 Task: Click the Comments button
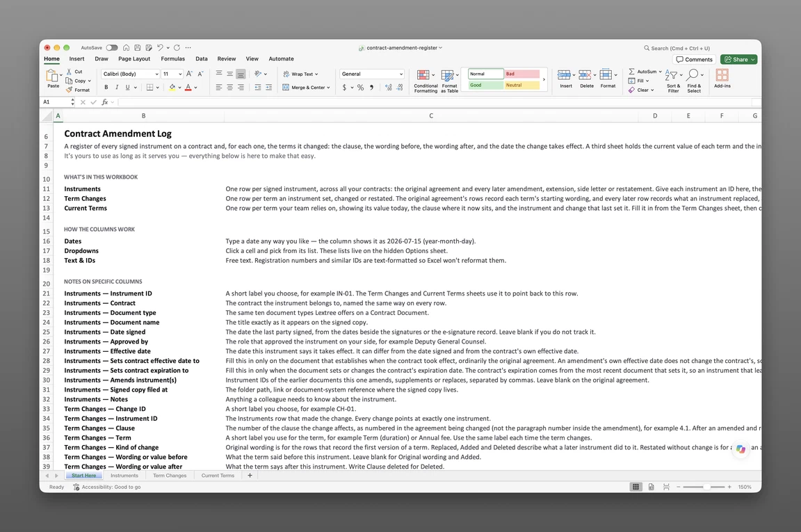click(x=694, y=59)
